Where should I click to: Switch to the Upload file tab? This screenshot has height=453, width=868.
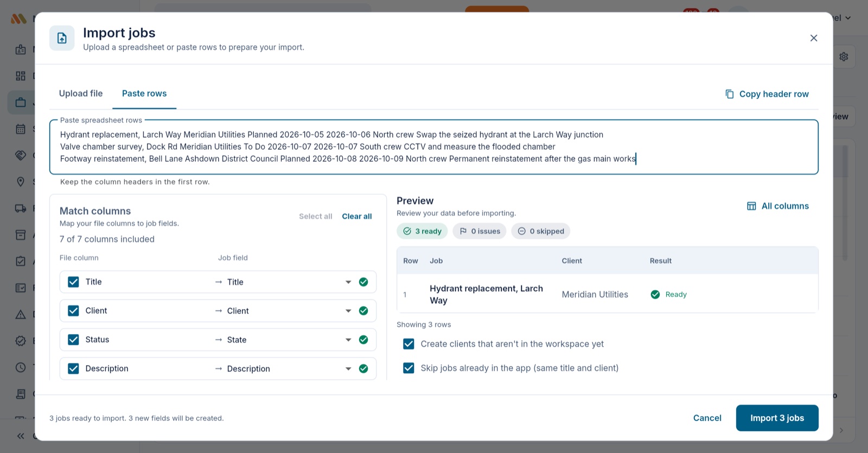click(81, 93)
